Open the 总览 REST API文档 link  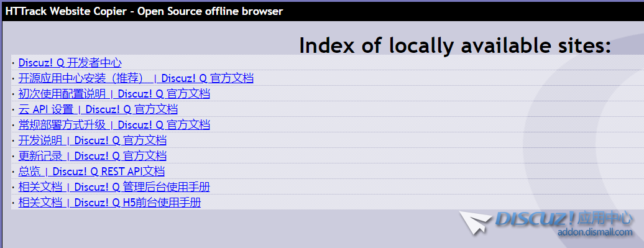click(x=91, y=172)
